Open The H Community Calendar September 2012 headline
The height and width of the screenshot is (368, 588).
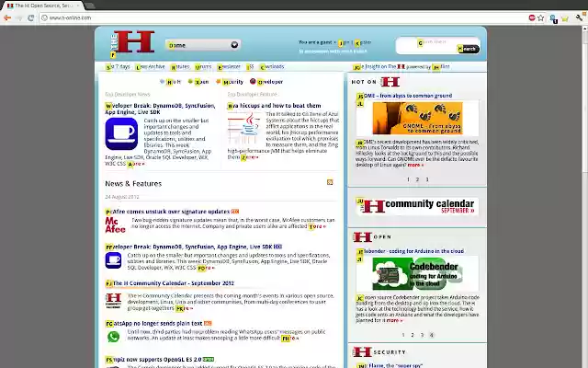pyautogui.click(x=170, y=283)
